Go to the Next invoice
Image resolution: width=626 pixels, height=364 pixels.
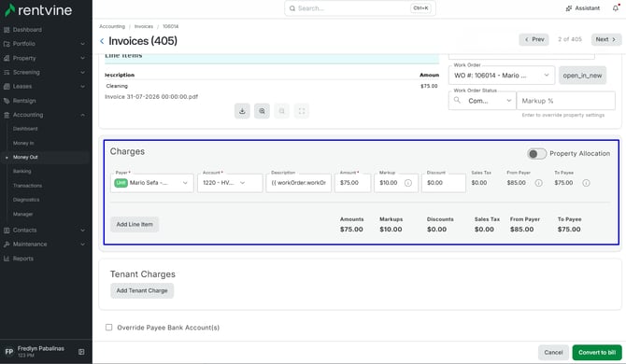[606, 39]
